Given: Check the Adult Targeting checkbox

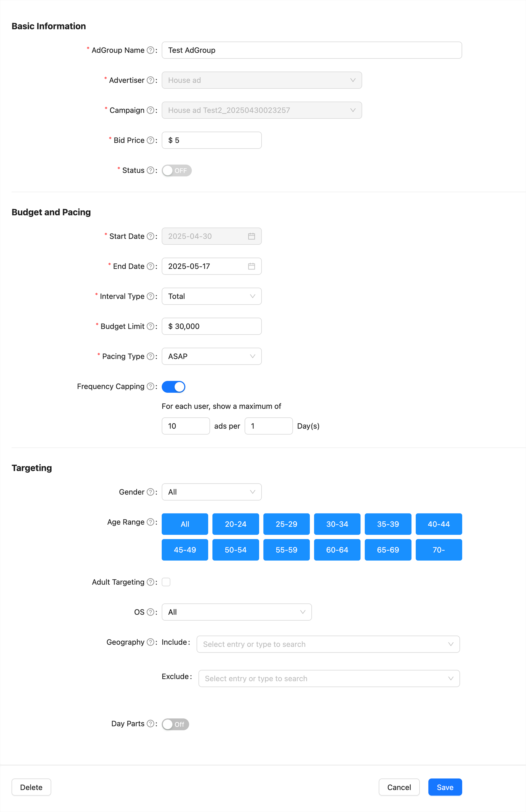Looking at the screenshot, I should [166, 582].
